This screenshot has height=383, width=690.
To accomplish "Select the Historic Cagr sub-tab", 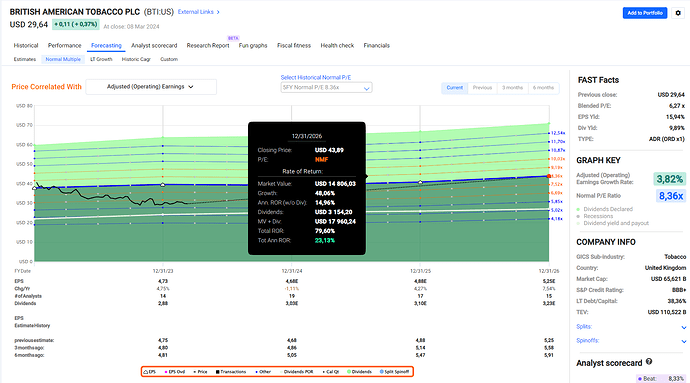I will (136, 59).
